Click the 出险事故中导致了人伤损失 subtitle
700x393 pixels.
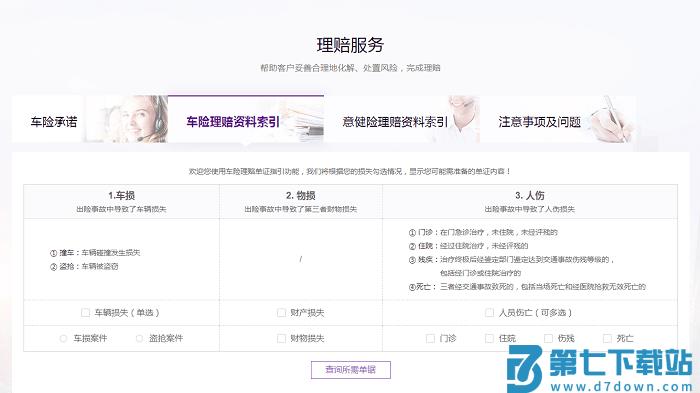point(530,209)
